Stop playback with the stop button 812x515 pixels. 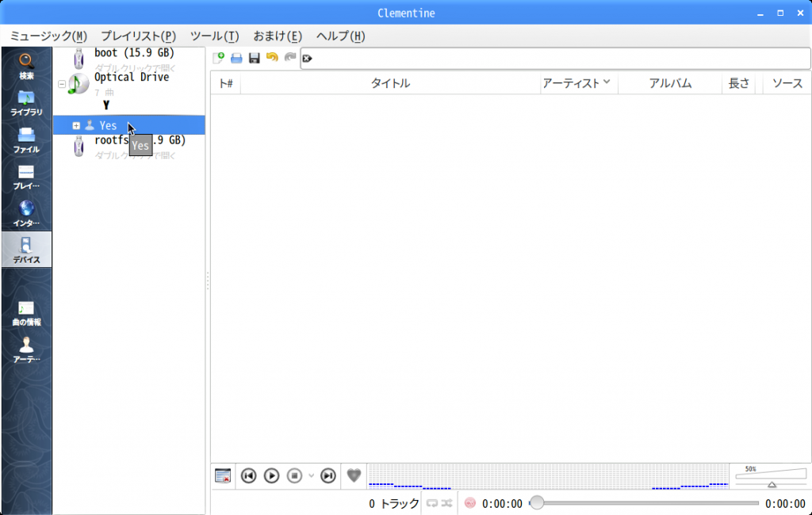pyautogui.click(x=294, y=475)
